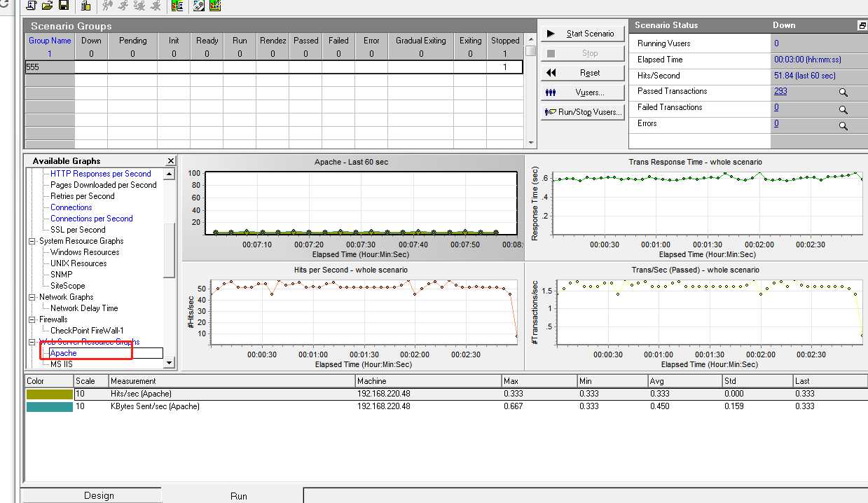Select Retries per Second graph
The height and width of the screenshot is (503, 868).
(x=83, y=196)
